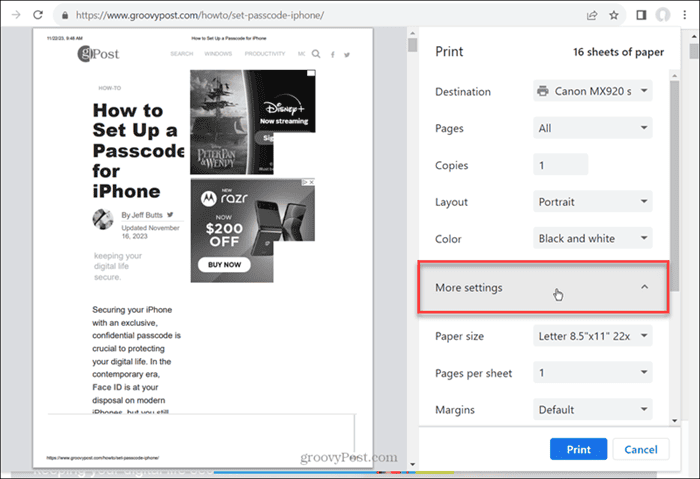Click the settings scrollbar down arrow
The width and height of the screenshot is (700, 479).
click(675, 421)
